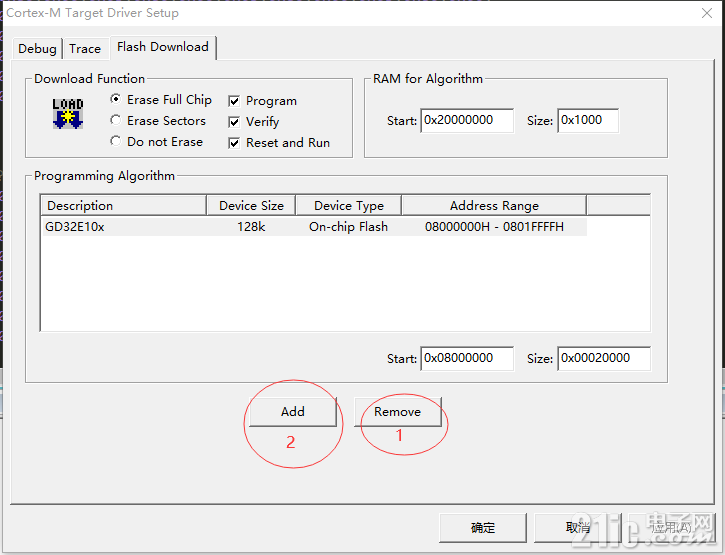Image resolution: width=725 pixels, height=555 pixels.
Task: Select the GD32E10x algorithm row
Action: pos(314,227)
